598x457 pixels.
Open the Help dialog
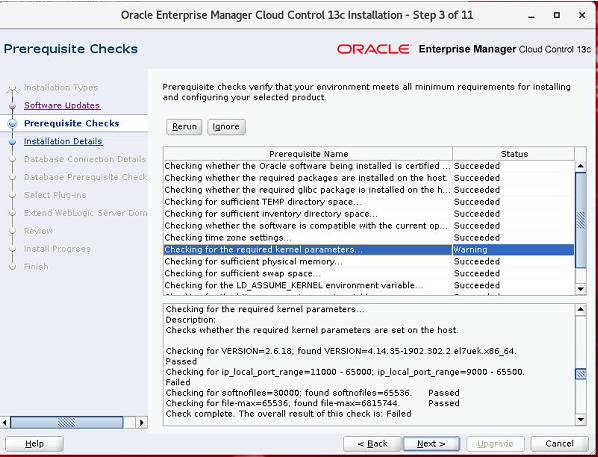coord(34,444)
